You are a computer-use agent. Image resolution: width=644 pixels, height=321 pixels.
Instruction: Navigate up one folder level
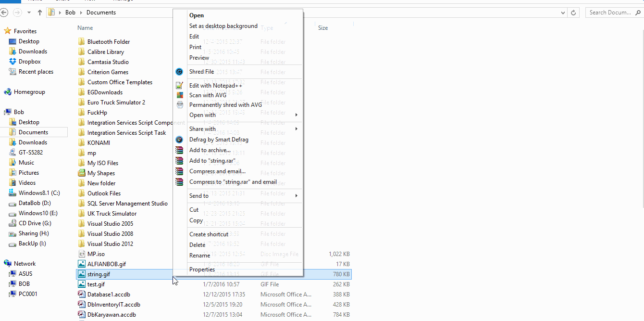click(39, 13)
